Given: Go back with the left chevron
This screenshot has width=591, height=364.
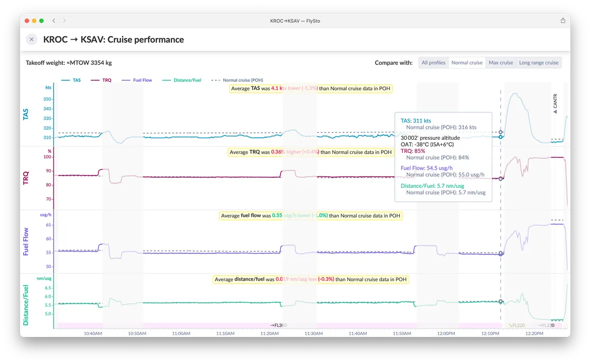Looking at the screenshot, I should tap(54, 21).
